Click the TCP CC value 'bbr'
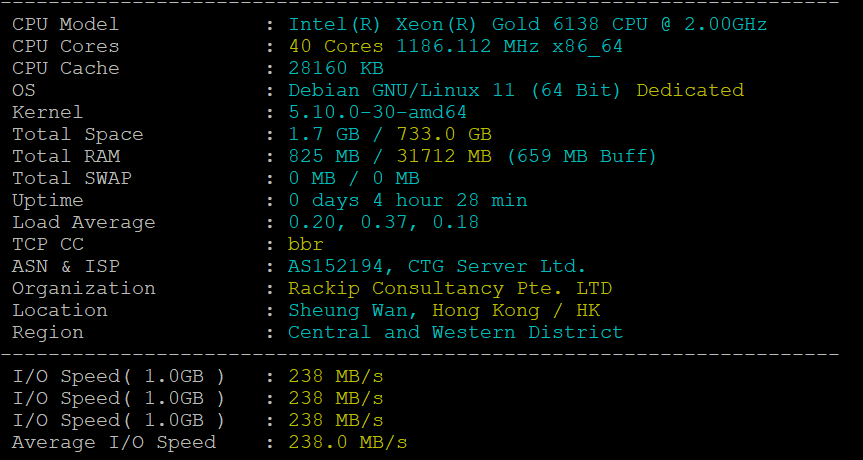Viewport: 863px width, 460px height. click(x=306, y=244)
